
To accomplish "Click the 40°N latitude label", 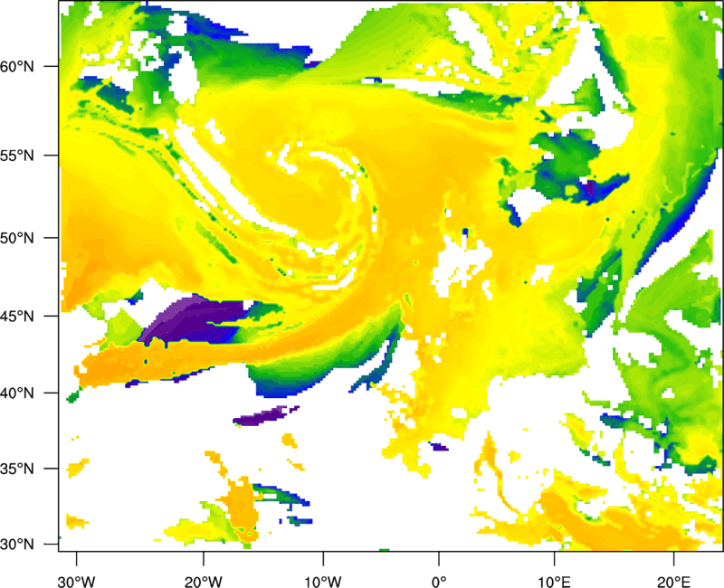I will pyautogui.click(x=17, y=393).
